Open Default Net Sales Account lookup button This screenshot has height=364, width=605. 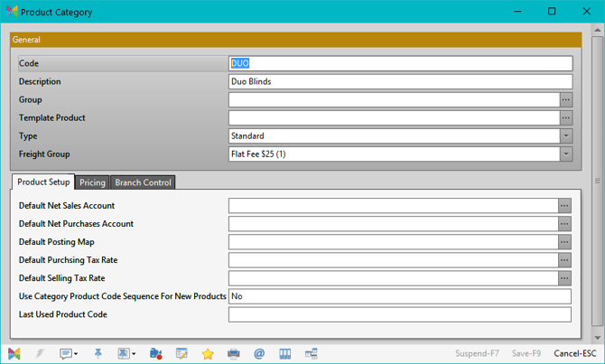click(564, 206)
